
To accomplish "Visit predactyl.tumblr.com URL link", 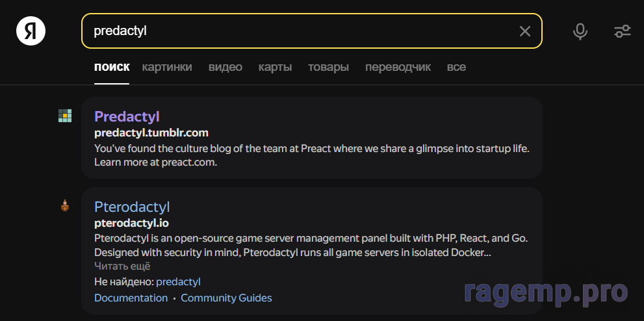I will point(151,133).
